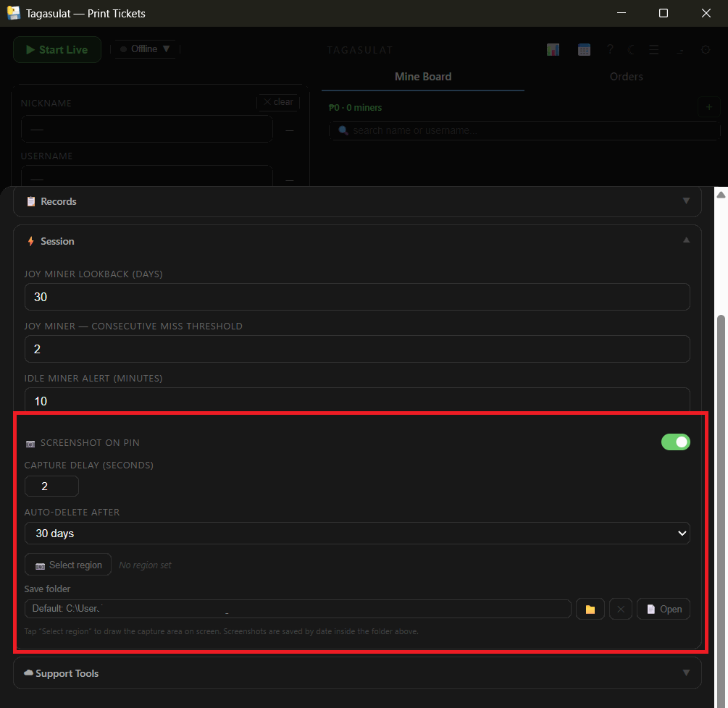
Task: Switch to the Orders tab
Action: point(626,77)
